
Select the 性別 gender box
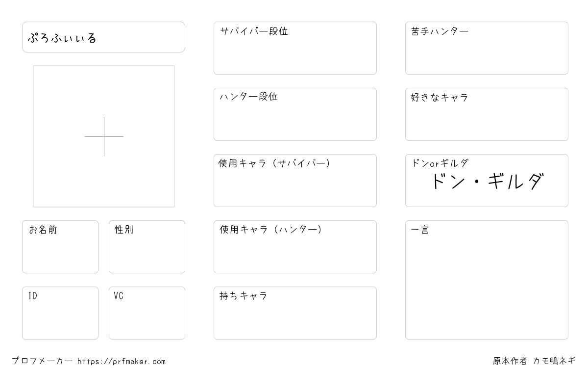tap(147, 247)
